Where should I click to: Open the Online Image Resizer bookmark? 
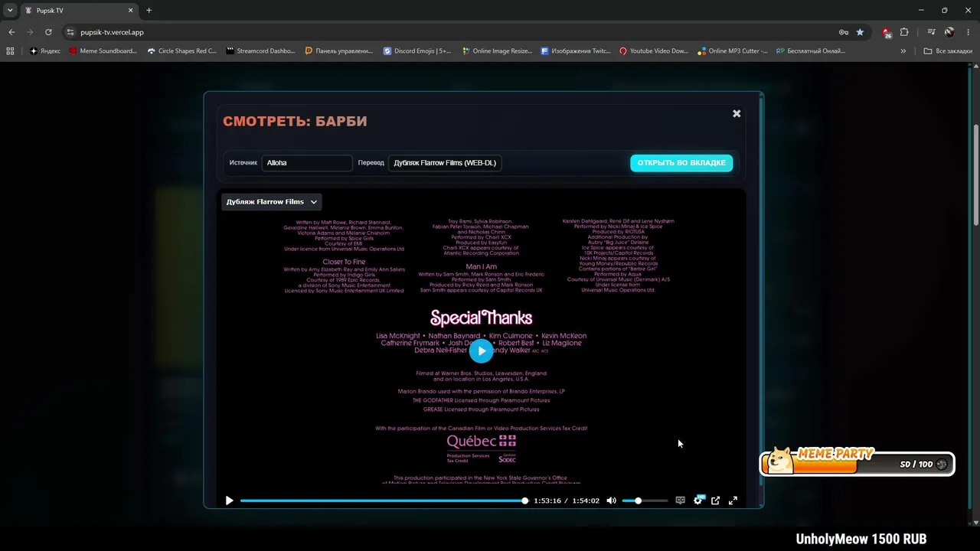(497, 51)
